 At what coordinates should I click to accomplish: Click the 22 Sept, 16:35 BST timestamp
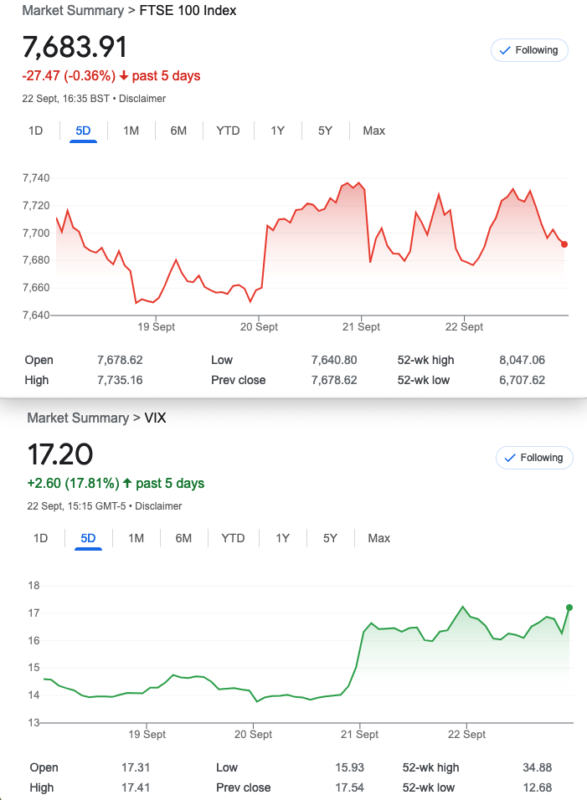point(65,98)
